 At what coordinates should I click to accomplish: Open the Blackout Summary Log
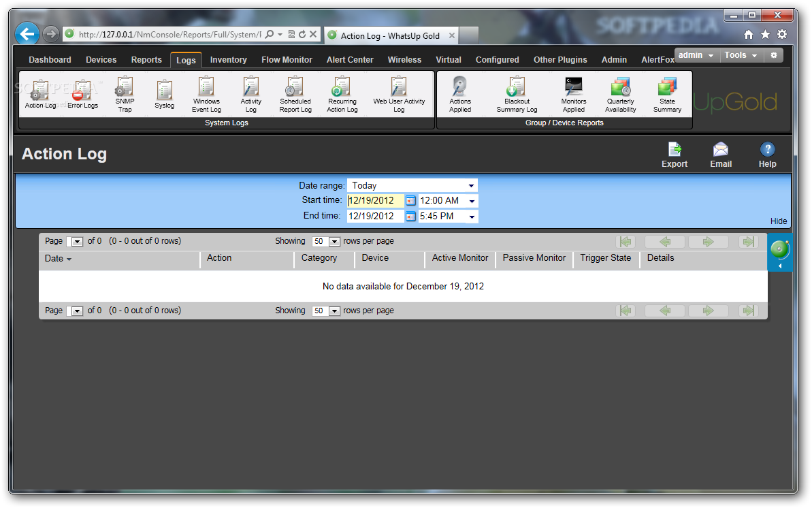tap(517, 94)
